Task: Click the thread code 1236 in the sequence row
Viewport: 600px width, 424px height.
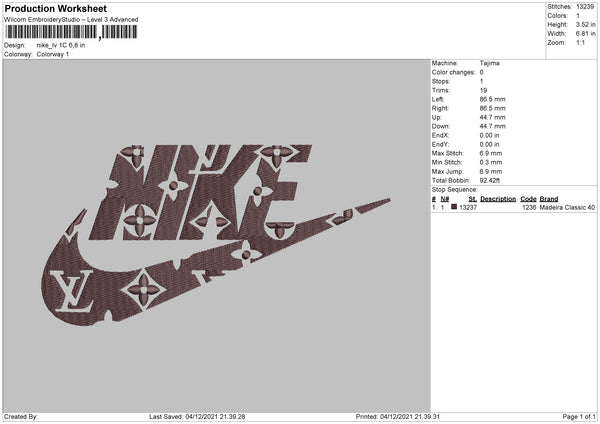Action: pyautogui.click(x=529, y=207)
